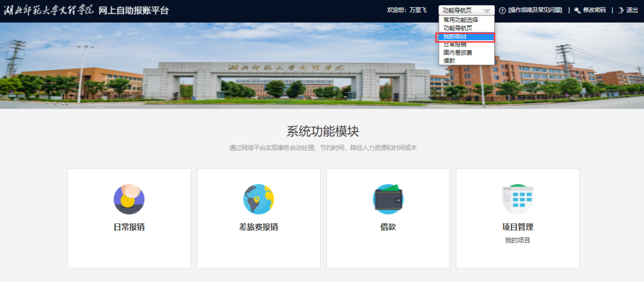Collapse the 功能导航页 dropdown arrow
The image size is (644, 282).
point(487,11)
